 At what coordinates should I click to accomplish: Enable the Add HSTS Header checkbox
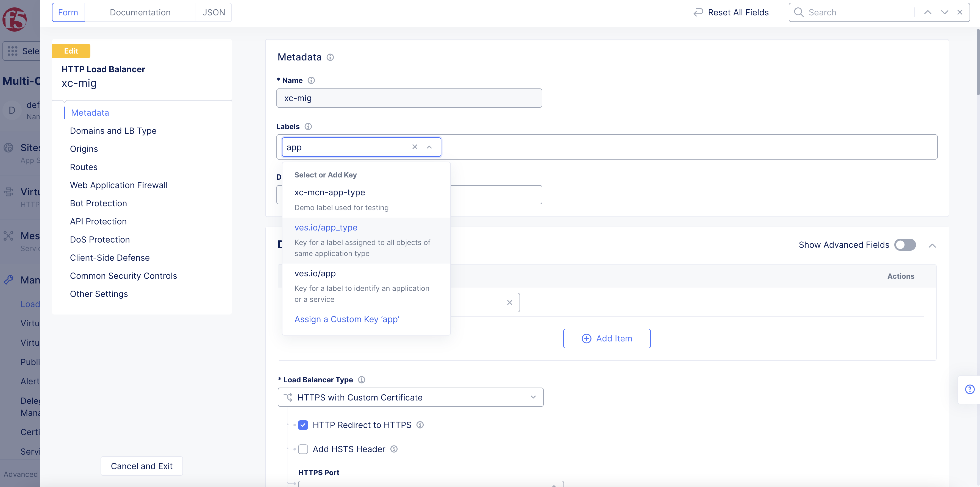(x=303, y=449)
